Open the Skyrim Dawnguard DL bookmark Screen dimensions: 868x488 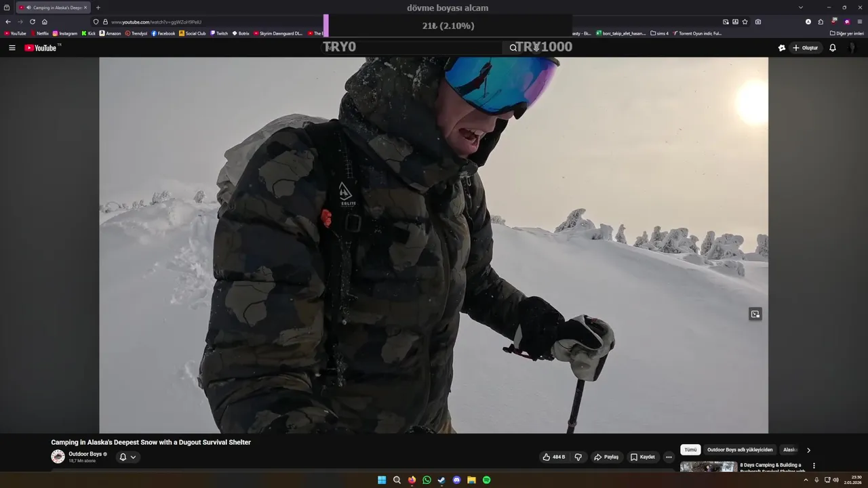click(x=278, y=33)
